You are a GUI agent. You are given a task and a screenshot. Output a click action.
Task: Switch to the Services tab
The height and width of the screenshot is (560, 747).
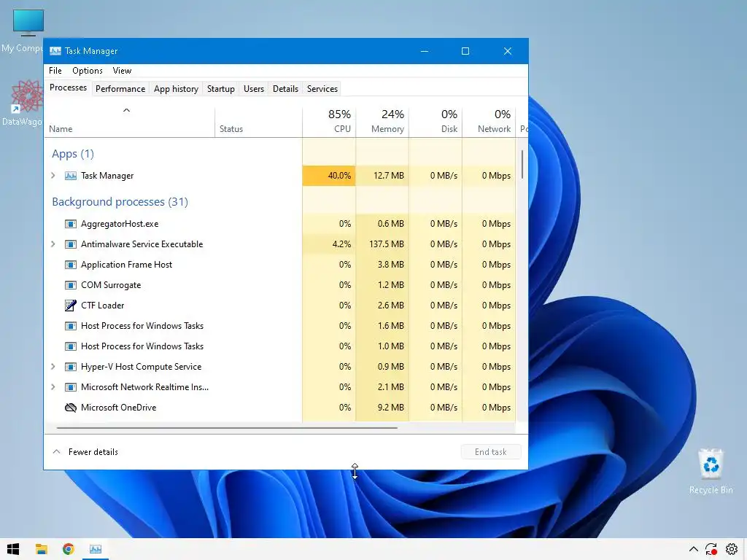[x=322, y=89]
